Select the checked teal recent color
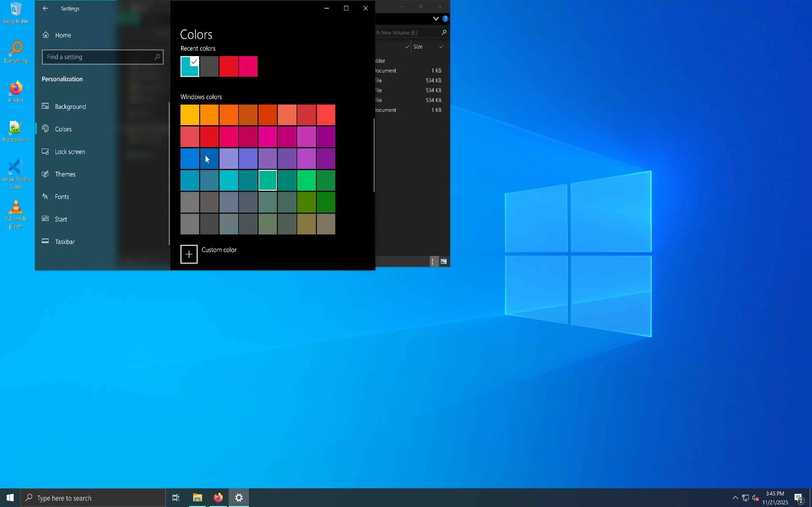 click(190, 67)
